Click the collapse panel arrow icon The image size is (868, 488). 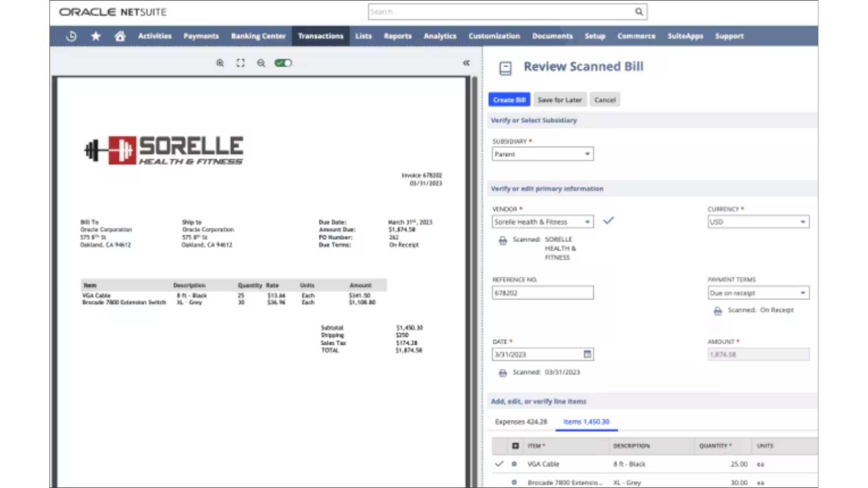pyautogui.click(x=466, y=62)
